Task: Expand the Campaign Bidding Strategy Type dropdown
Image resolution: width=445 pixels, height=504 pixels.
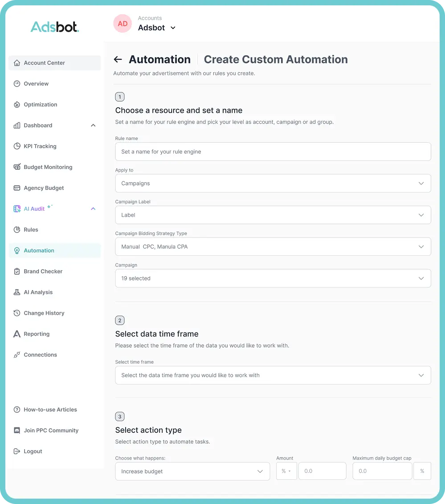Action: click(273, 246)
